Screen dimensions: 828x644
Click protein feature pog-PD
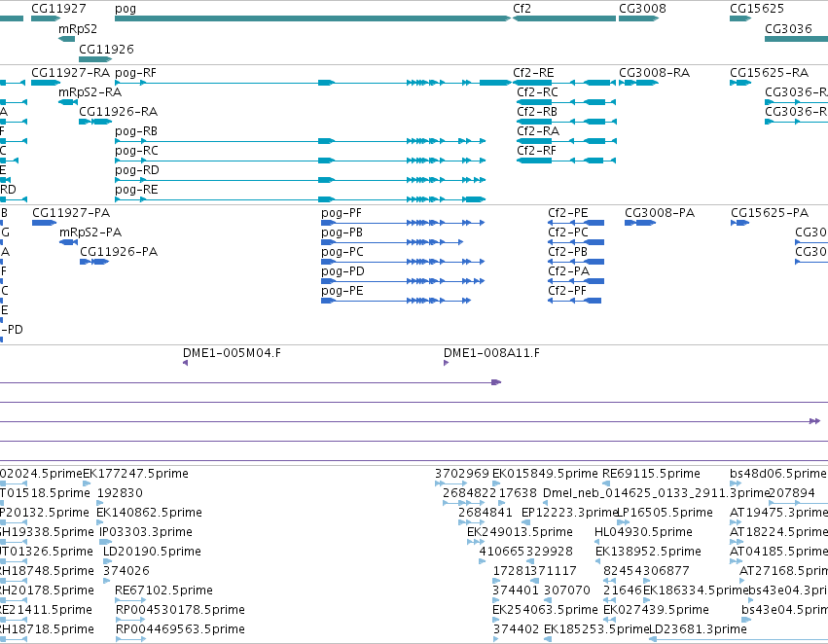[x=403, y=281]
